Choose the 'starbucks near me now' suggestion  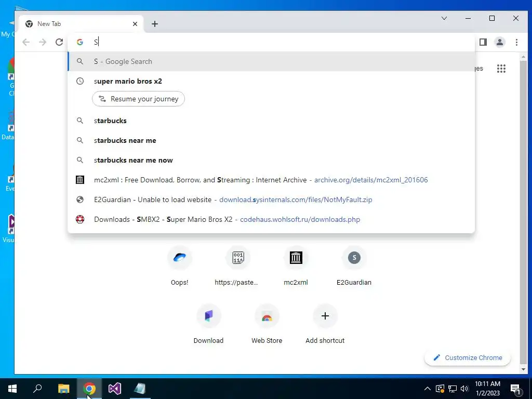tap(271, 160)
